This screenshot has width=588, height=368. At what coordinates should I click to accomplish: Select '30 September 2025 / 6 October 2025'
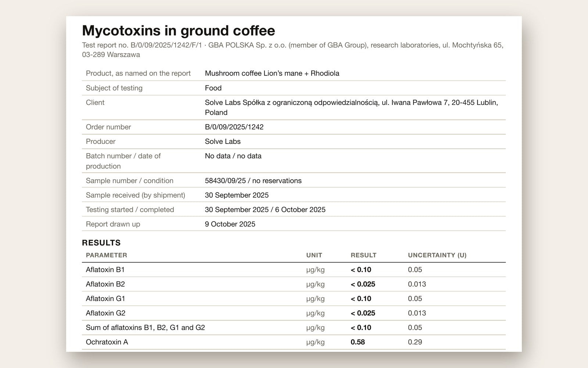265,210
